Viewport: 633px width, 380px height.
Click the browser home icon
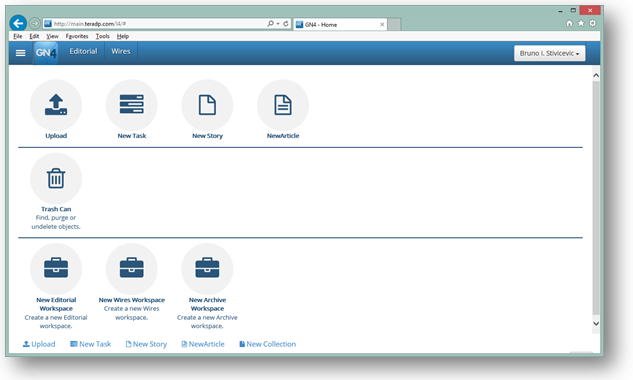569,23
